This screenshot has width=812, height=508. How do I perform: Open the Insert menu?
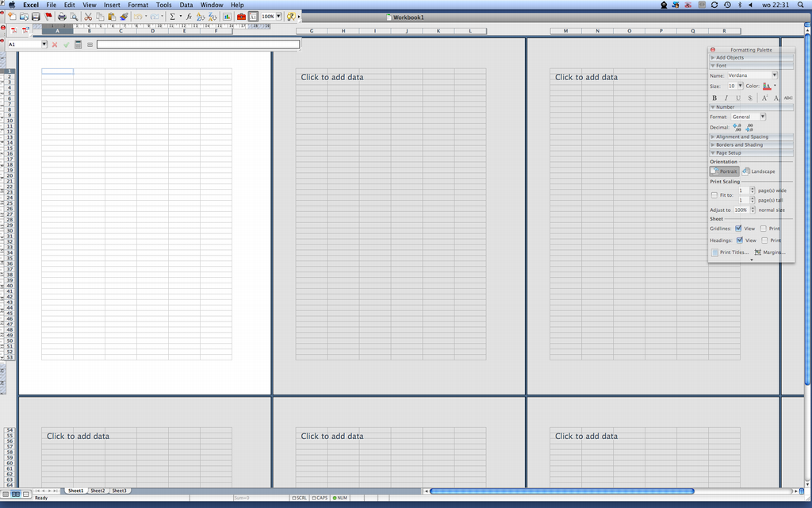click(x=112, y=5)
